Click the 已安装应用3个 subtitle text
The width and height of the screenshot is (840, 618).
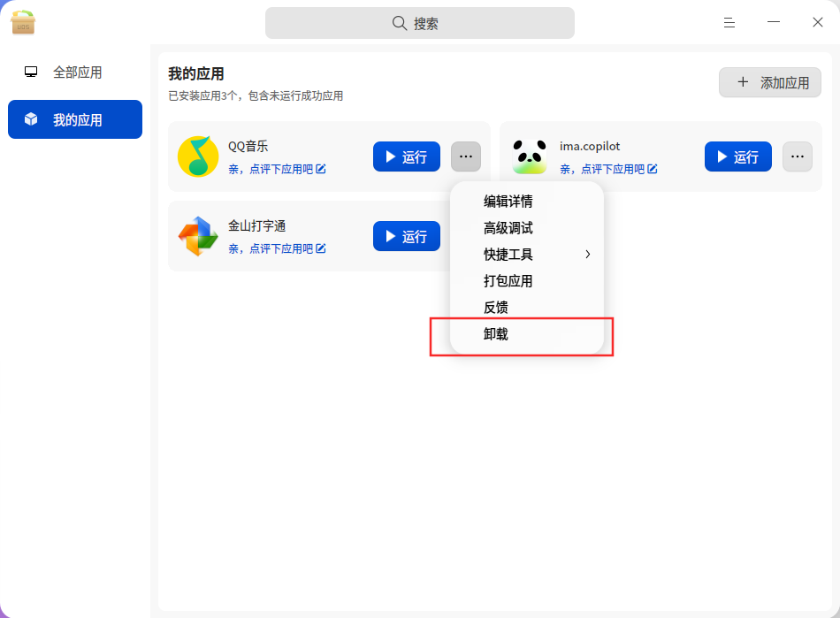click(256, 95)
